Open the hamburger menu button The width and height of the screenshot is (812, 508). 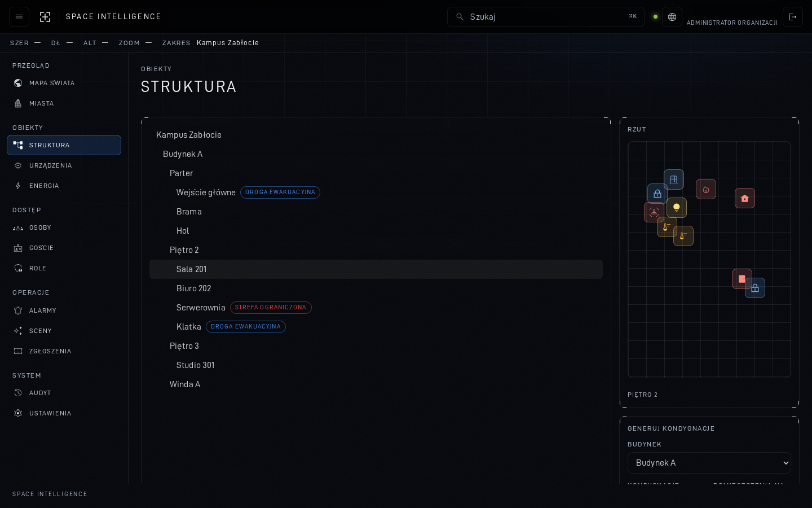click(19, 17)
